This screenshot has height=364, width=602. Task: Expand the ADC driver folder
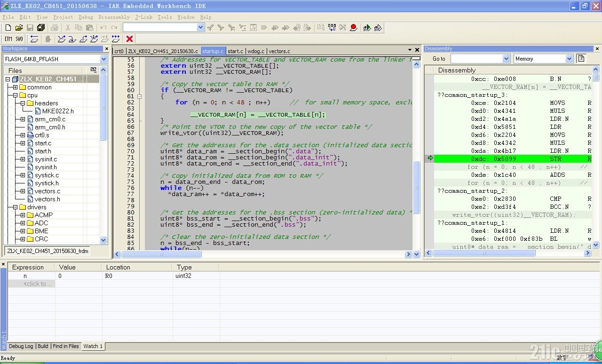23,223
